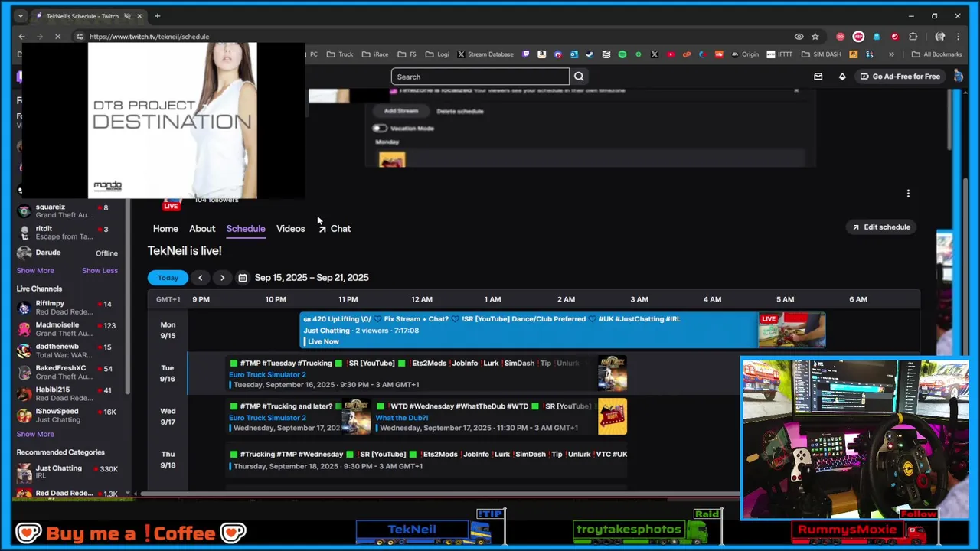Expand All Bookmarks folder
Image resolution: width=980 pixels, height=551 pixels.
coord(936,54)
